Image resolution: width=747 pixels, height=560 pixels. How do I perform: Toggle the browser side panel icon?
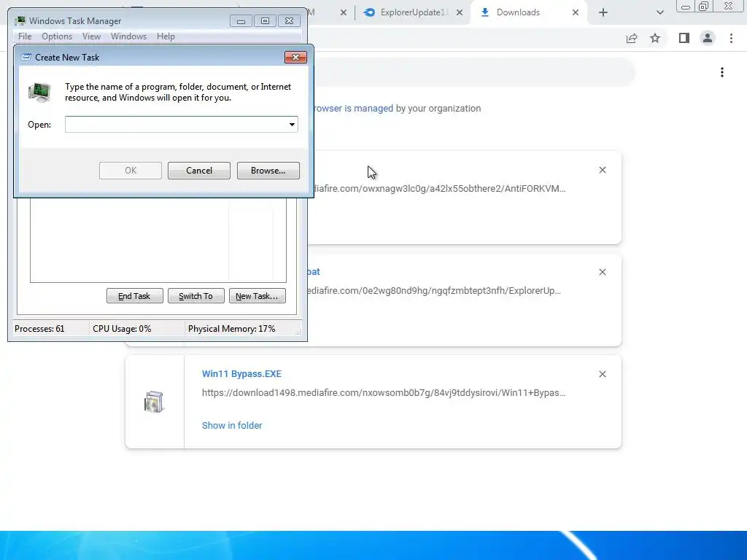(684, 38)
